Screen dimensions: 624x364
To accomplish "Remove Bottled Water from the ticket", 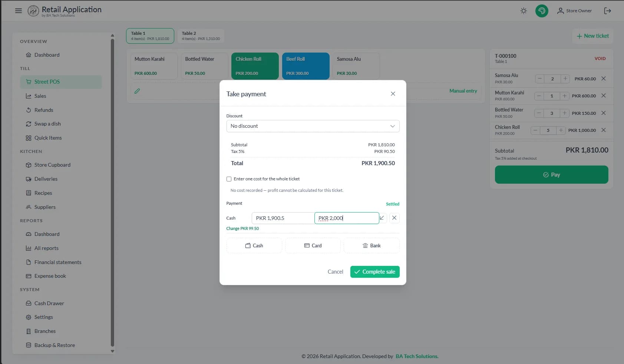I will click(x=604, y=113).
